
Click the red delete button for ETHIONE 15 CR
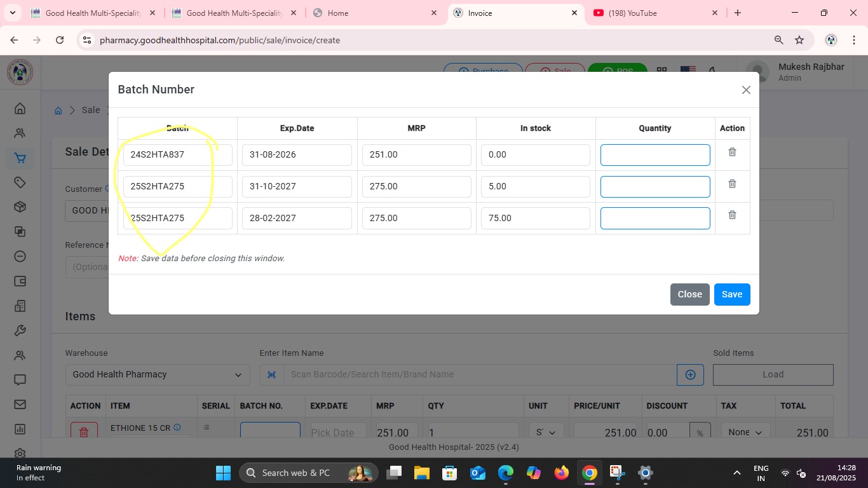[84, 430]
